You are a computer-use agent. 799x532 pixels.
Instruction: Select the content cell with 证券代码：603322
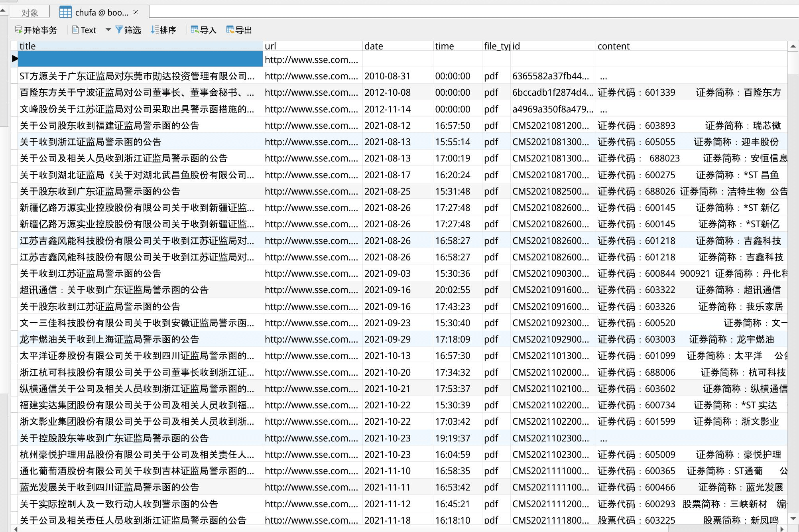[x=692, y=290]
